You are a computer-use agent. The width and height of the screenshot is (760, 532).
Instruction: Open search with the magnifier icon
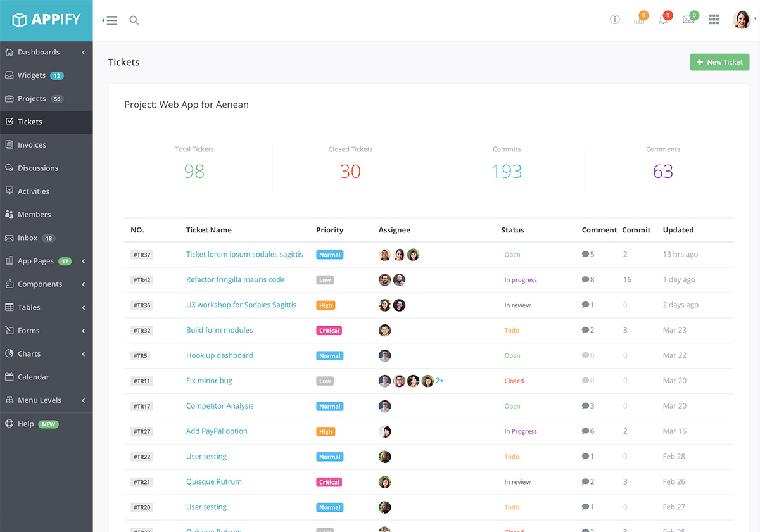coord(134,20)
